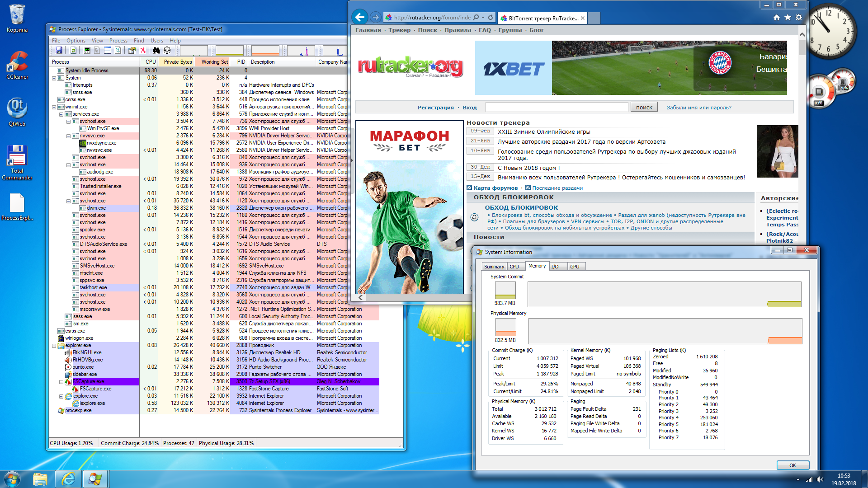This screenshot has height=488, width=868.
Task: Click the Refresh Now toolbar icon
Action: pyautogui.click(x=73, y=50)
